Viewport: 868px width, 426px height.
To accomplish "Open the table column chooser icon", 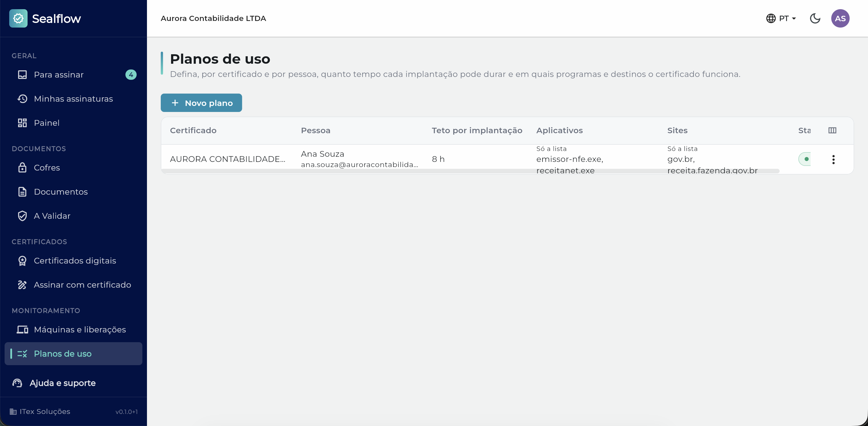I will [832, 130].
